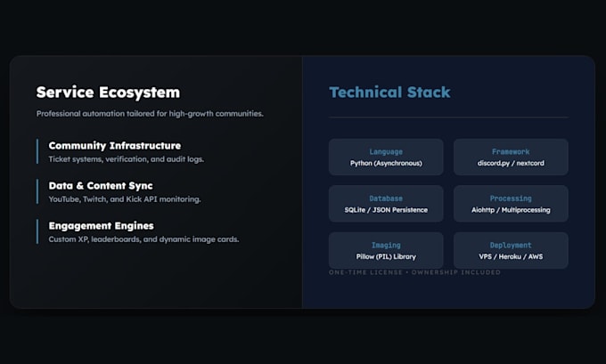Open the Database card

point(386,204)
